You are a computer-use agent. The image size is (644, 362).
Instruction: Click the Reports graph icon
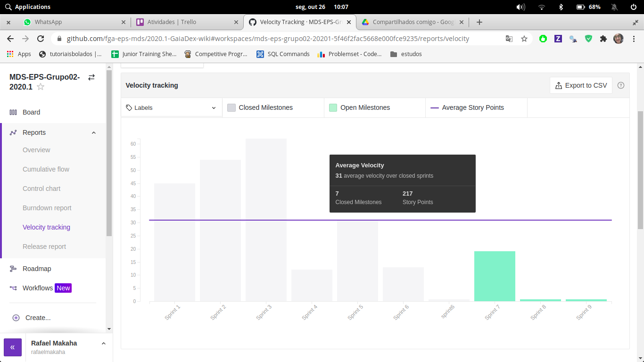13,132
